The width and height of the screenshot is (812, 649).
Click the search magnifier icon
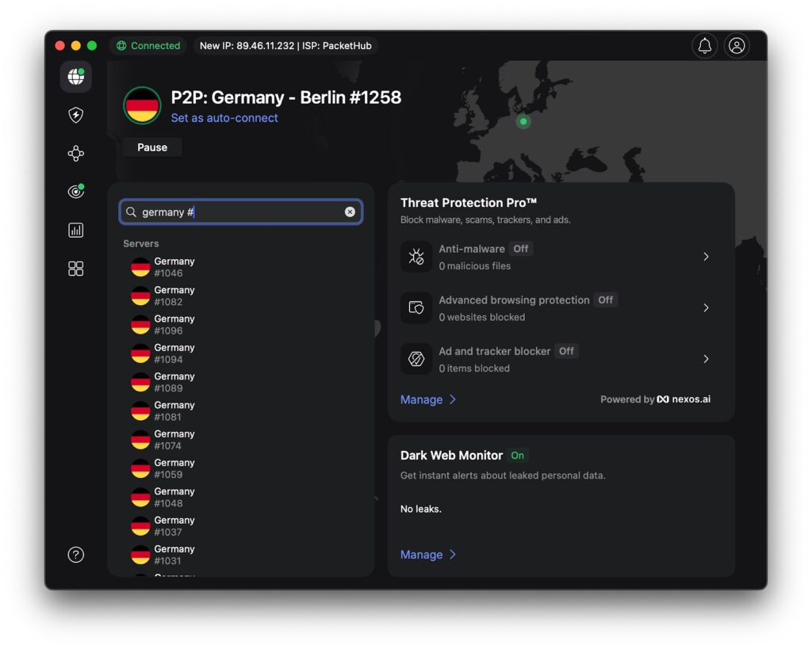click(131, 212)
